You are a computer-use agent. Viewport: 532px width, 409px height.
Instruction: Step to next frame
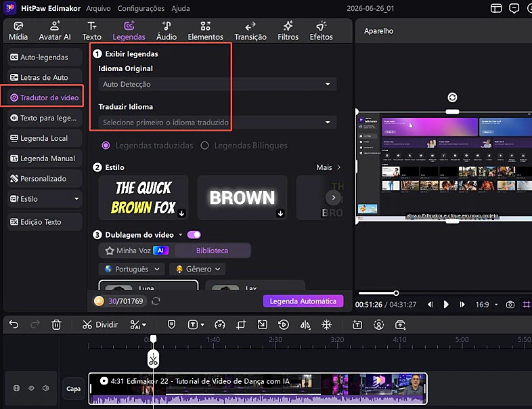tap(462, 305)
